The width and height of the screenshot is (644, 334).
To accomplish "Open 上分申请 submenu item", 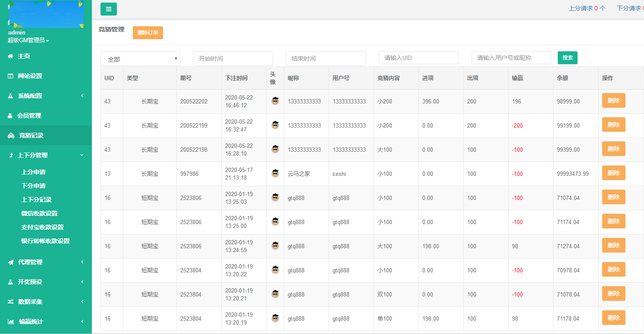I will [x=33, y=172].
